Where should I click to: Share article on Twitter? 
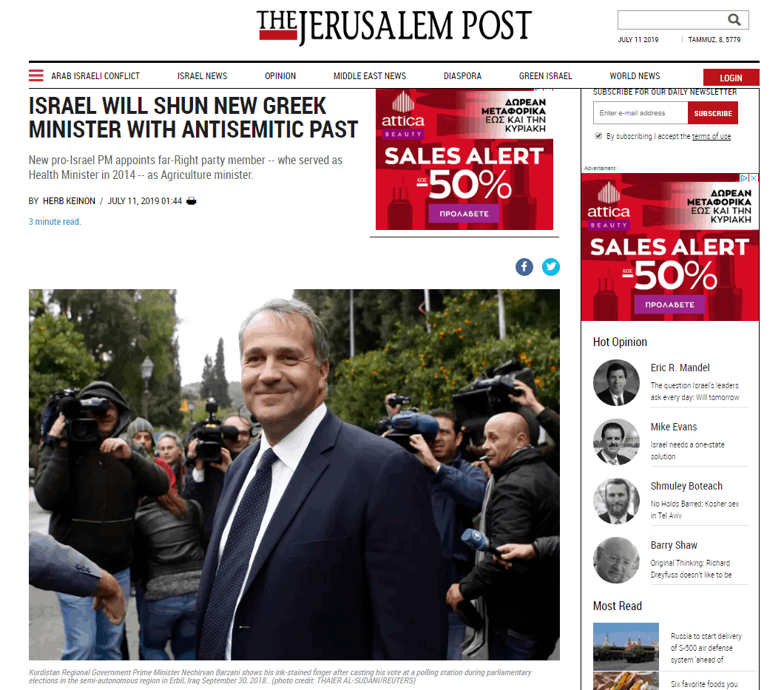(x=550, y=267)
